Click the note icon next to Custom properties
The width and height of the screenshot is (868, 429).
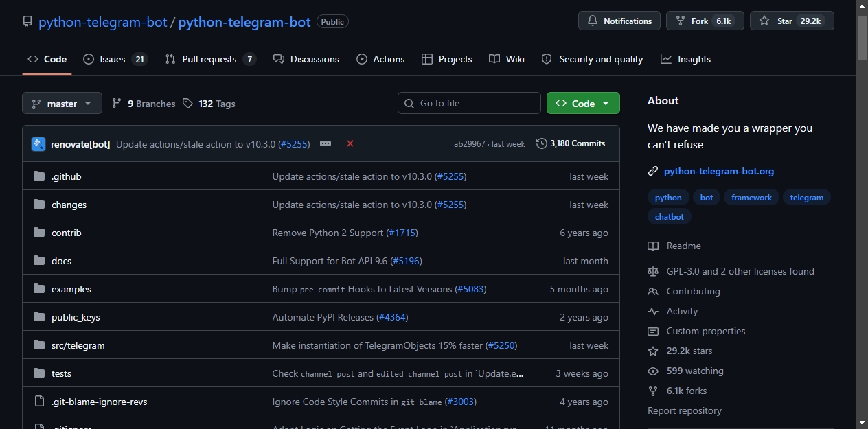[x=653, y=331]
